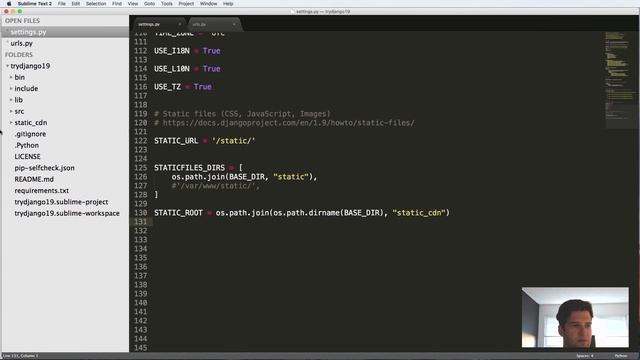This screenshot has width=640, height=360.
Task: Open the Window menu
Action: coord(209,4)
